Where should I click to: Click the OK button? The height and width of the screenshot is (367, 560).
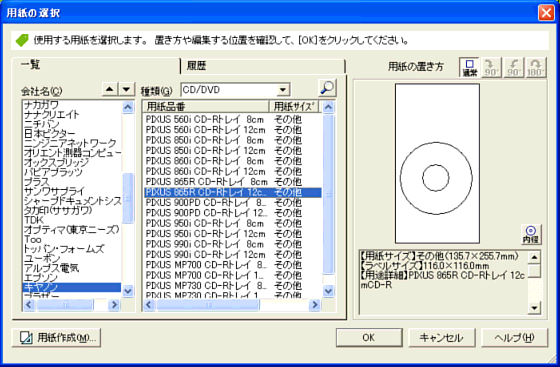(369, 338)
